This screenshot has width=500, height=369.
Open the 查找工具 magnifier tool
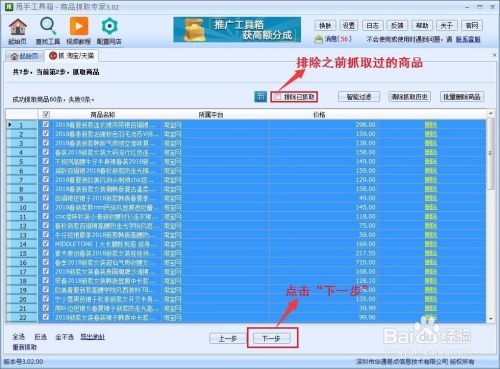pos(48,31)
